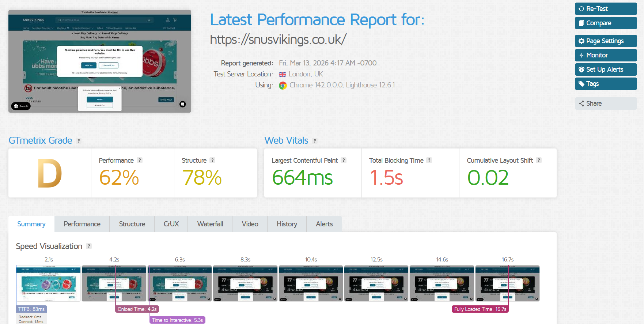Click the London, UK location text

click(x=306, y=74)
